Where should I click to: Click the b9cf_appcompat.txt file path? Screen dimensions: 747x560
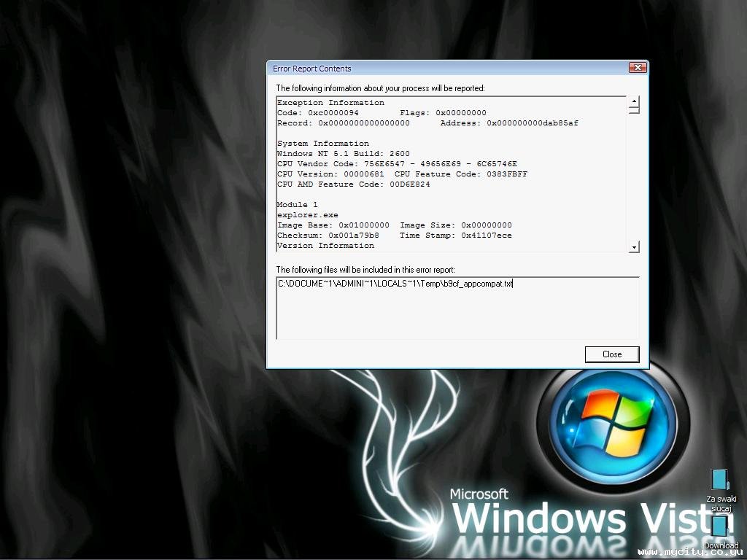tap(395, 284)
